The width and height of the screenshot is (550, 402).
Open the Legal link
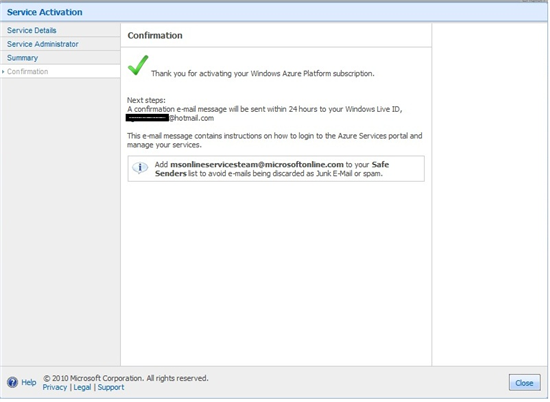82,387
